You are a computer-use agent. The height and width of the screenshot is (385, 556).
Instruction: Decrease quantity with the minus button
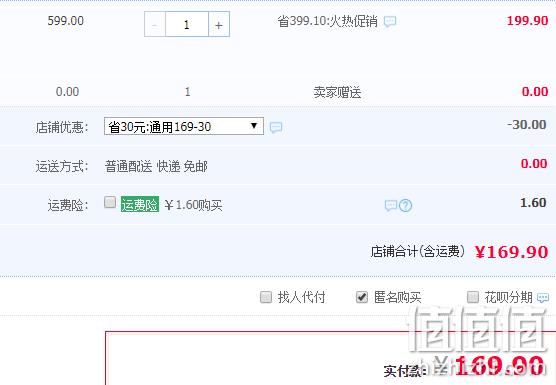tap(155, 24)
